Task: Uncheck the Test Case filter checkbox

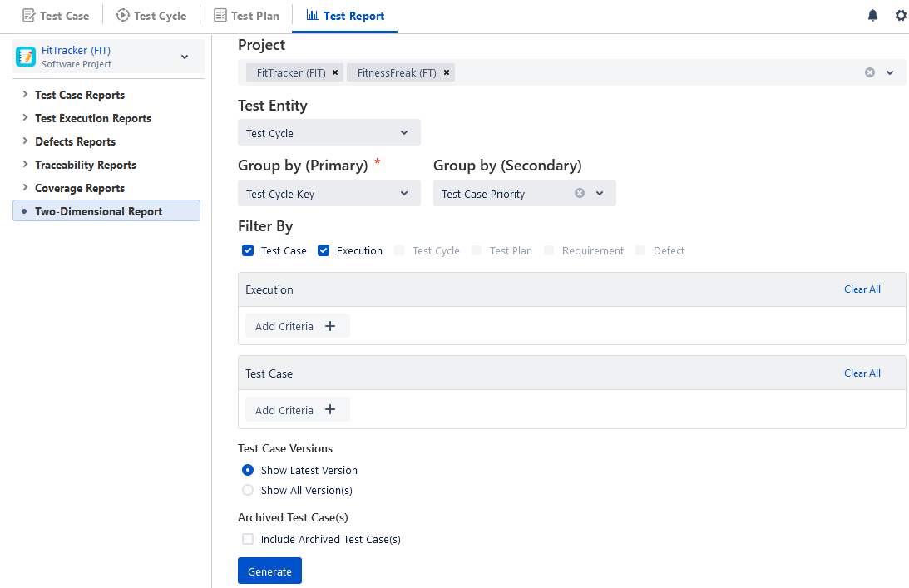Action: 248,250
